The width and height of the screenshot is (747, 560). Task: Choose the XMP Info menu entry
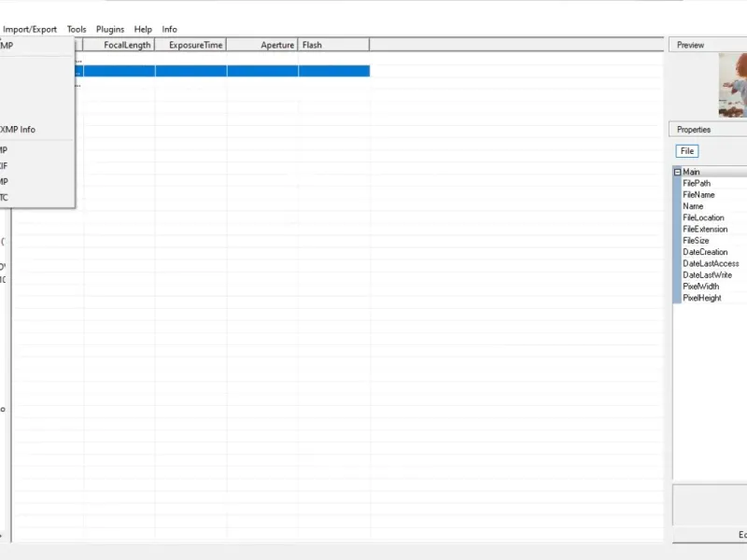click(x=36, y=130)
